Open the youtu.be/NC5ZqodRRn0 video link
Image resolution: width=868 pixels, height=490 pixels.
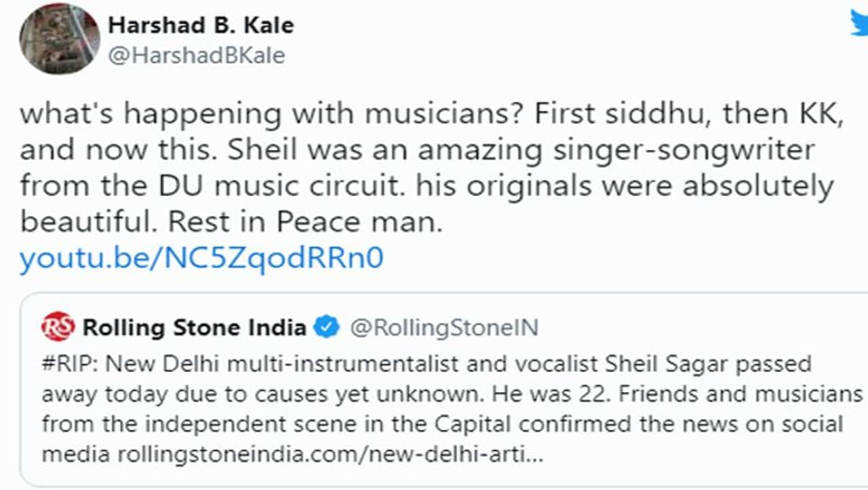coord(201,258)
